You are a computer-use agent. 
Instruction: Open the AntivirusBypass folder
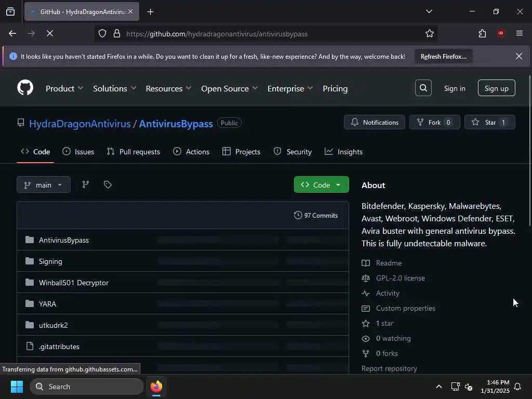pyautogui.click(x=64, y=240)
